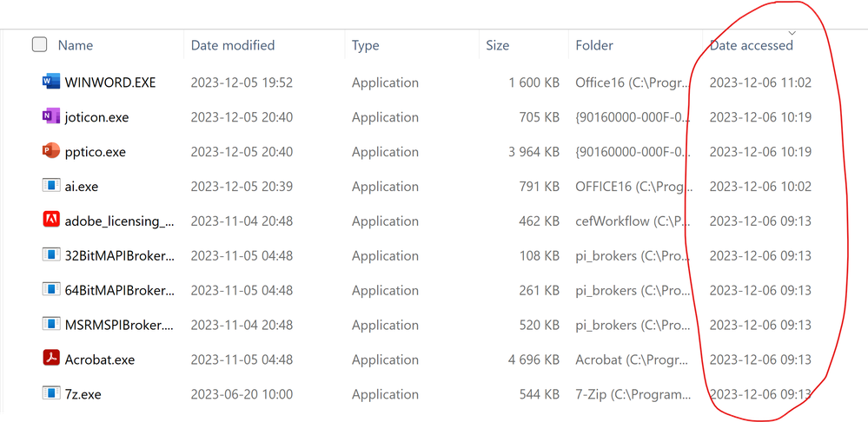This screenshot has height=422, width=868.
Task: Click the Word icon beside WINWORD.EXE
Action: (x=50, y=82)
